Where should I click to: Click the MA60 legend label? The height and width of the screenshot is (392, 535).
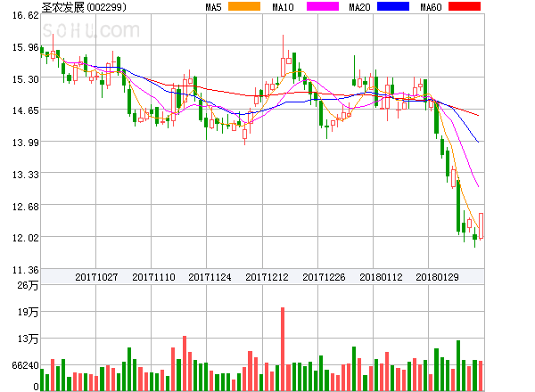(431, 7)
